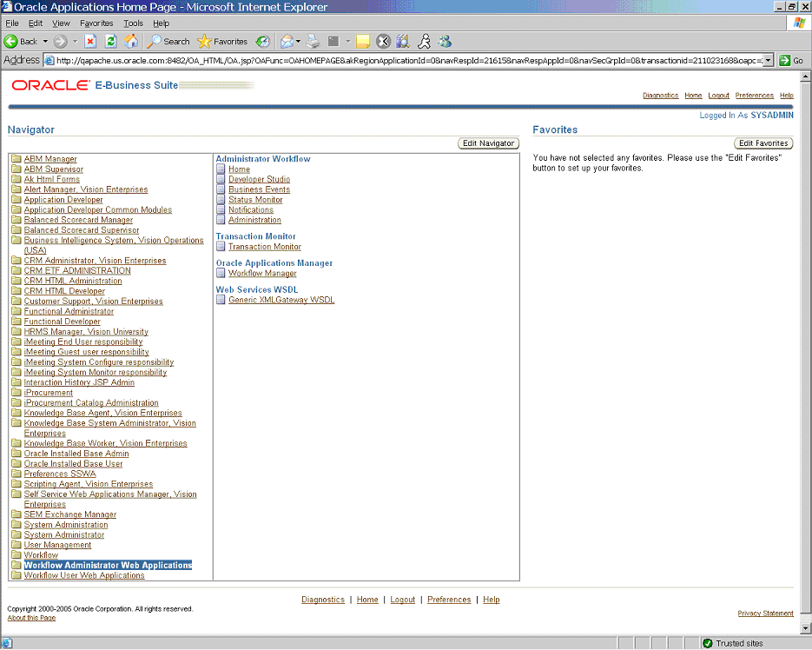Open the About this Page link
Screen dimensions: 812x650
(31, 618)
